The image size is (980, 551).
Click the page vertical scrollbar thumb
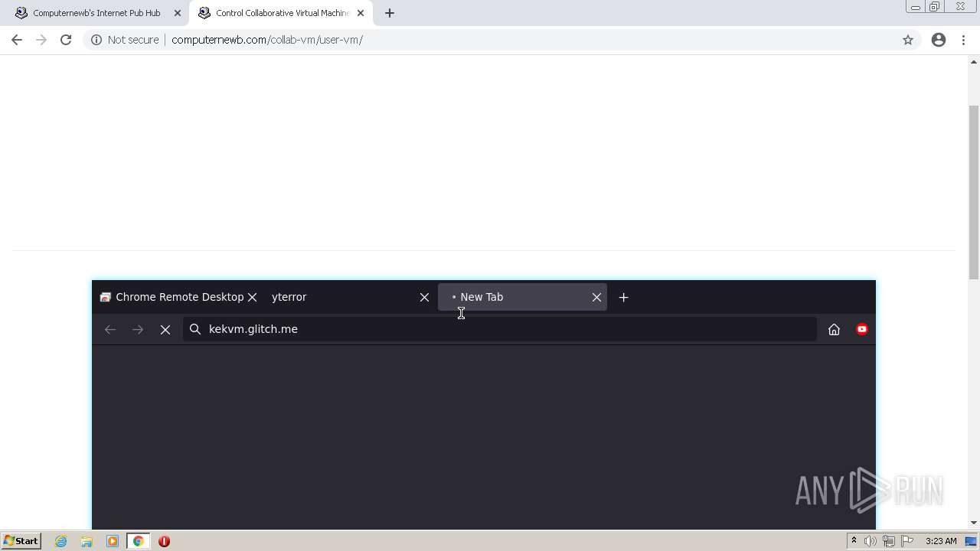(x=974, y=192)
